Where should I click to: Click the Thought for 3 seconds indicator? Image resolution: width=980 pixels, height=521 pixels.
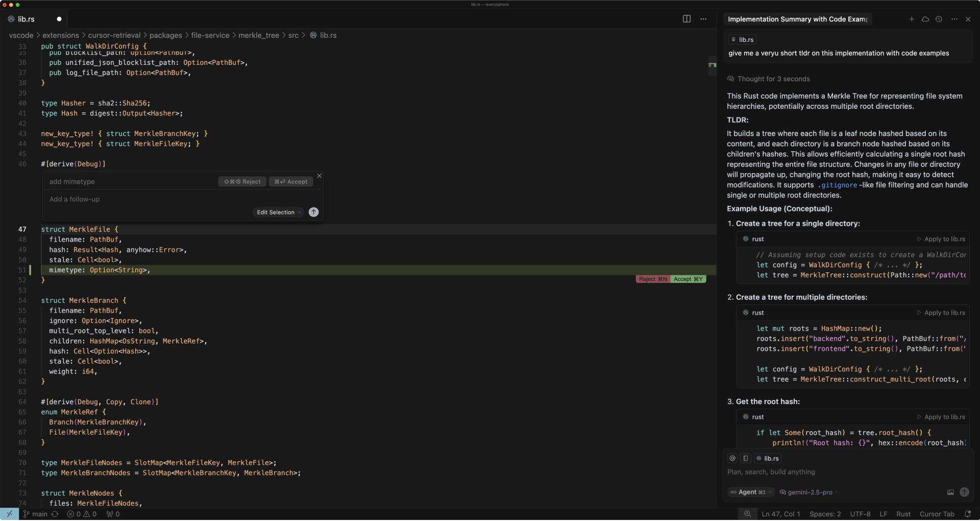click(x=768, y=79)
